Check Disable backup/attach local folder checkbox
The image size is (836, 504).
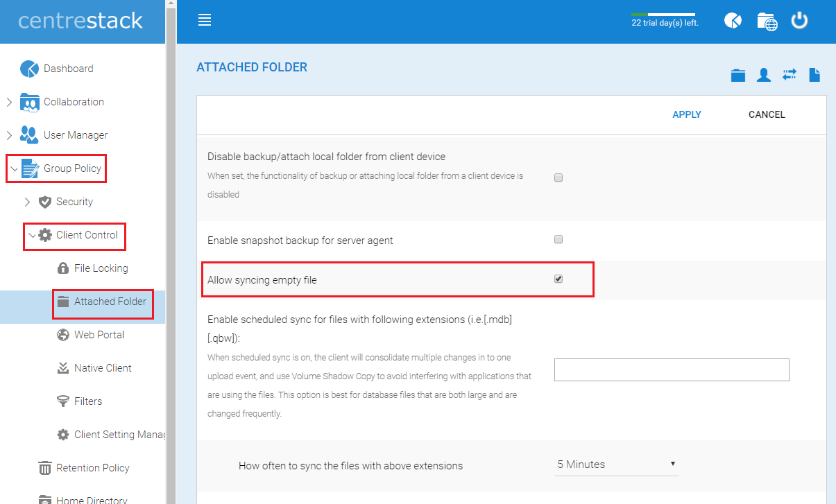[x=558, y=177]
